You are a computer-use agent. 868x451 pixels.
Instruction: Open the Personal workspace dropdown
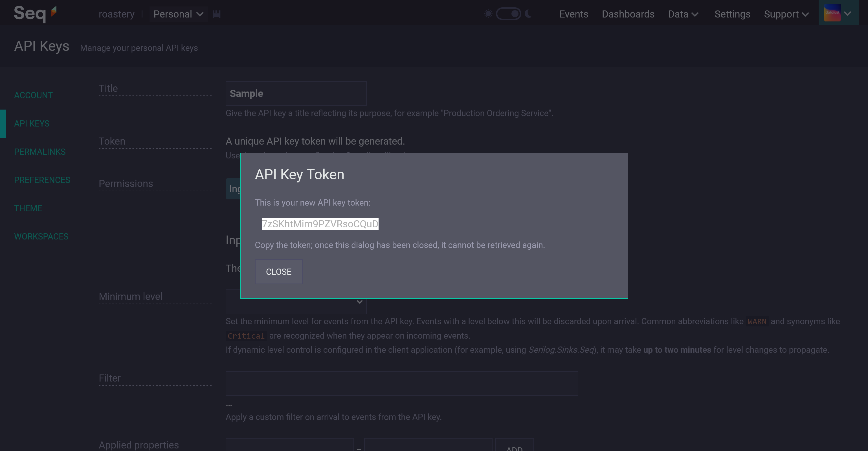tap(178, 14)
